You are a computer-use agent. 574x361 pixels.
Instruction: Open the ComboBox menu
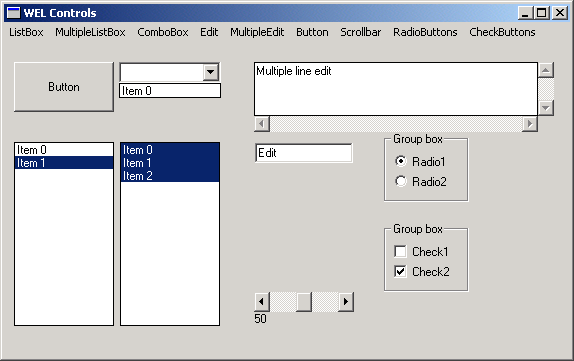point(163,32)
